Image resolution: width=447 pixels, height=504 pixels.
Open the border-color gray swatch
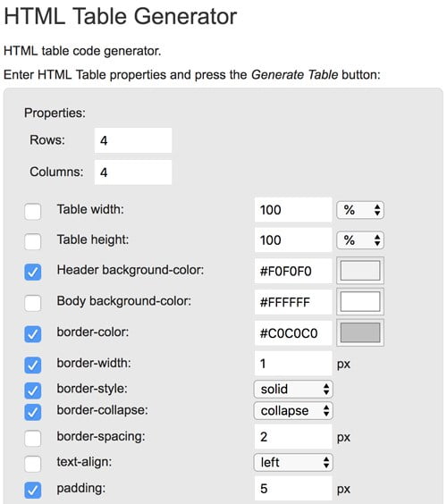pos(360,332)
